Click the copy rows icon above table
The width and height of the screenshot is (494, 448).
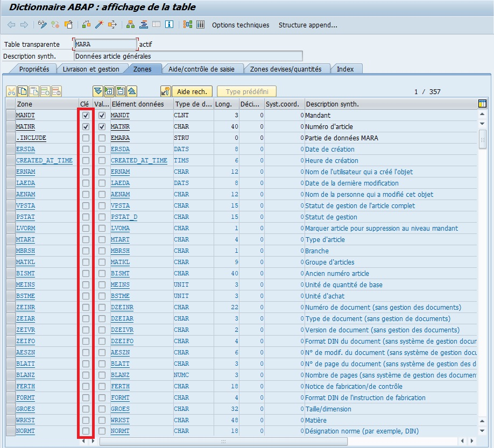[23, 91]
